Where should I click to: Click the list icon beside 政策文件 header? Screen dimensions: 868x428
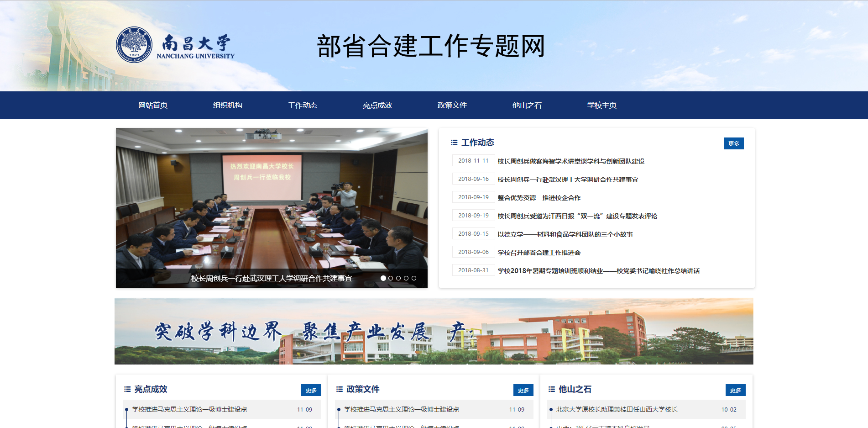tap(339, 390)
